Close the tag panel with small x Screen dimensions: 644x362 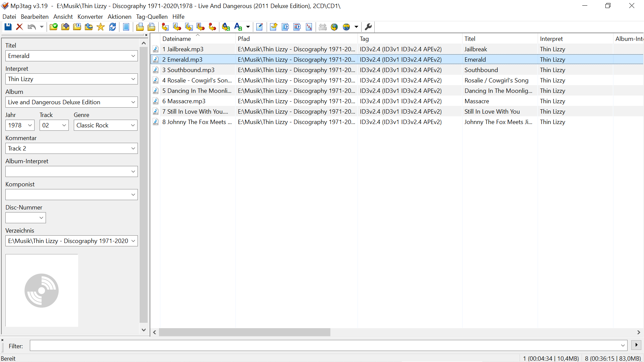tap(146, 35)
